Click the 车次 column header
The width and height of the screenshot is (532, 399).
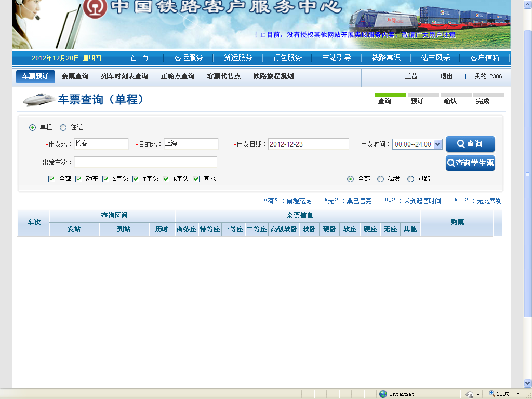click(x=33, y=222)
